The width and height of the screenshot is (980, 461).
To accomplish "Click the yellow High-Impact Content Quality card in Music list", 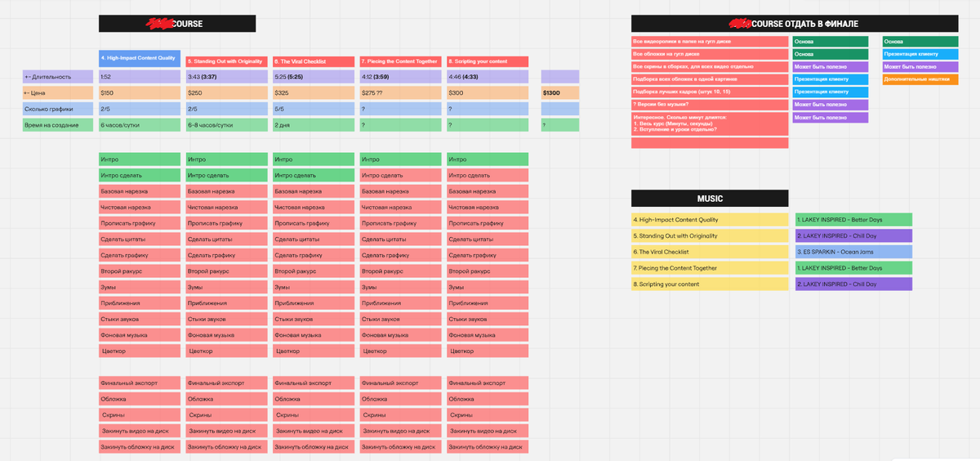I will [710, 220].
